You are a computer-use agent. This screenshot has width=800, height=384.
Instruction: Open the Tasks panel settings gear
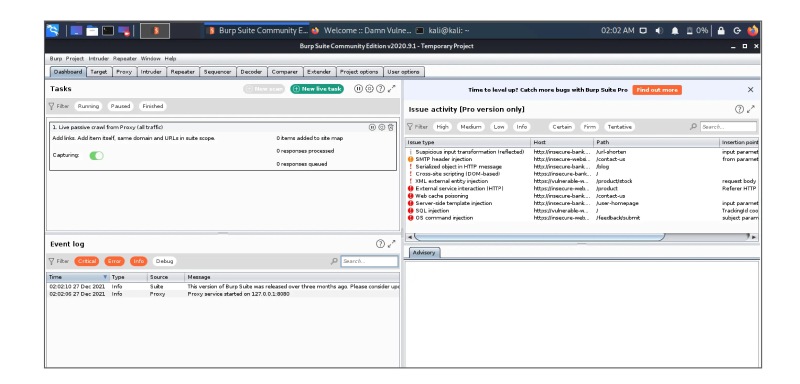point(369,89)
